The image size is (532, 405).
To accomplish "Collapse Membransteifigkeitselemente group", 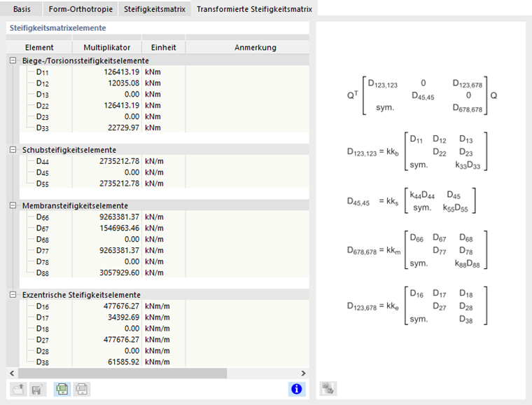I will pos(13,206).
